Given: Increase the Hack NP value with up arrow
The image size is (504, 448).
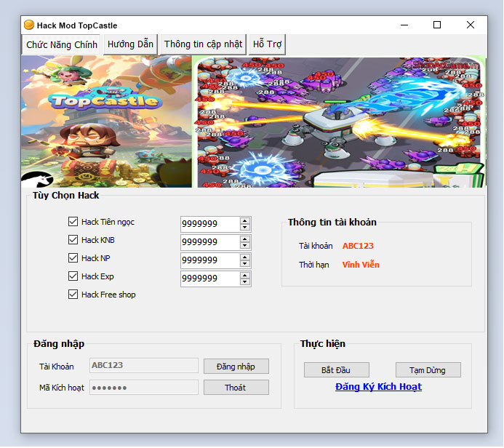Looking at the screenshot, I should tap(245, 257).
